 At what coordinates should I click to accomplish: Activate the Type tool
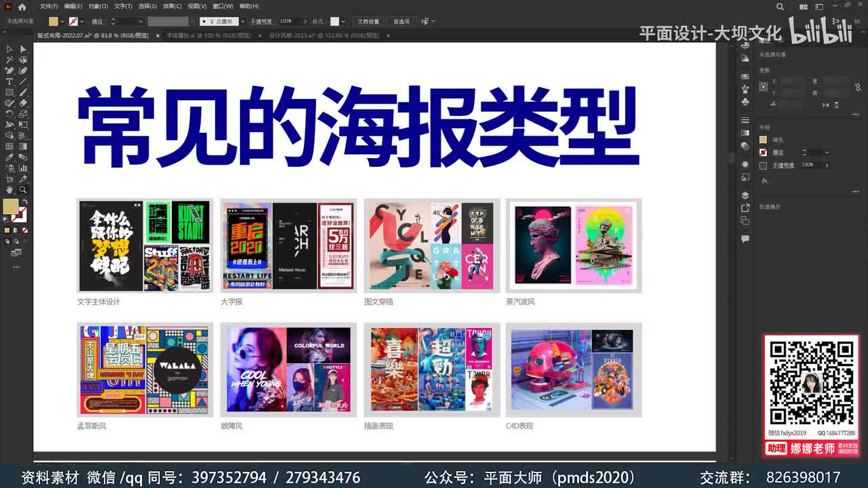coord(9,81)
